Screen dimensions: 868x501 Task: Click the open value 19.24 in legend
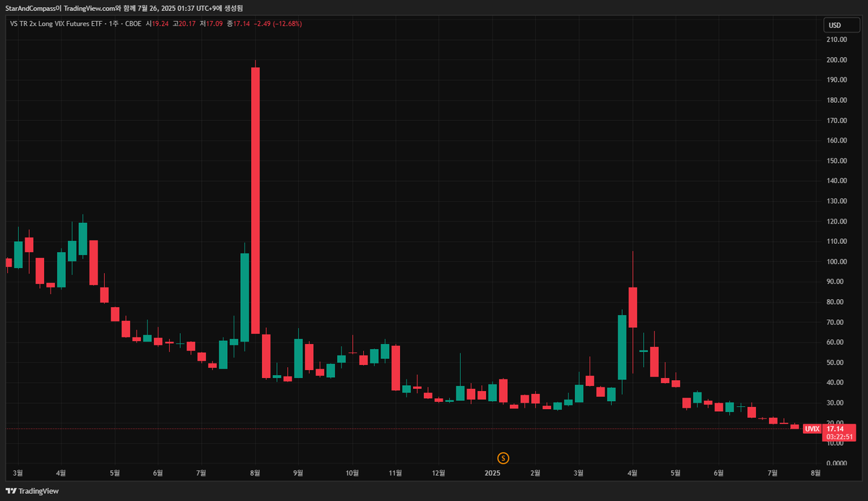click(x=161, y=24)
